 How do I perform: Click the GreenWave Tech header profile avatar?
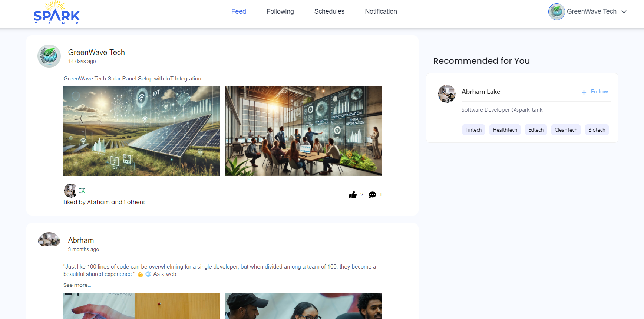556,11
